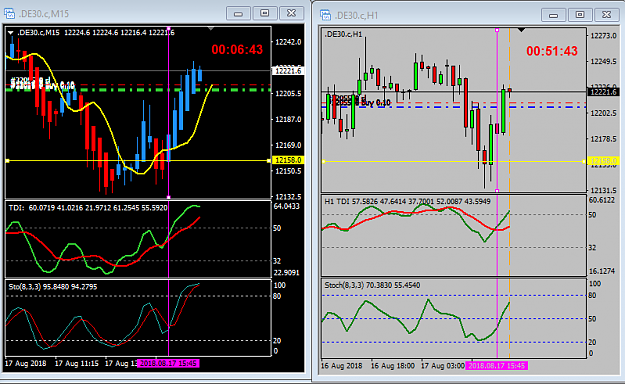Viewport: 625px width, 384px height.
Task: Click the 12242.0 price axis label in M15
Action: coord(289,42)
